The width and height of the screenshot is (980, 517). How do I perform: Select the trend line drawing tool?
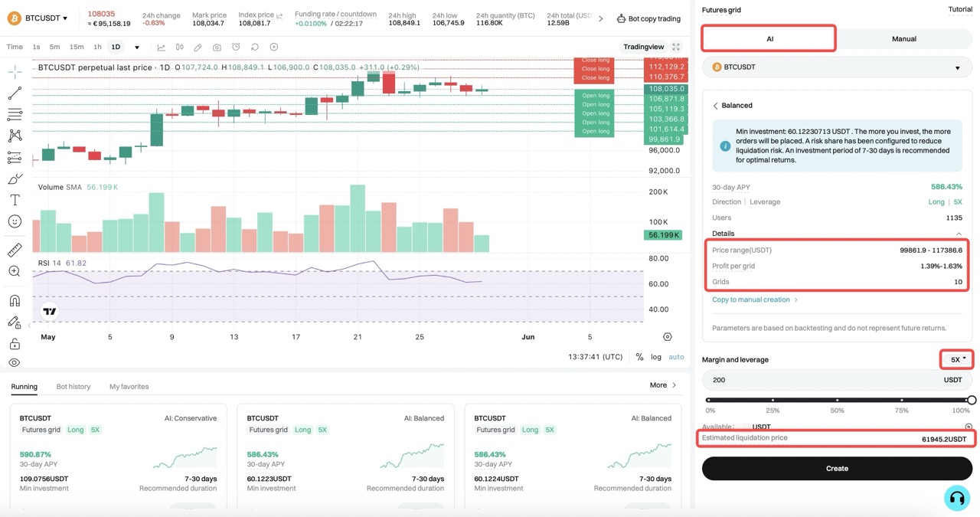click(x=15, y=93)
